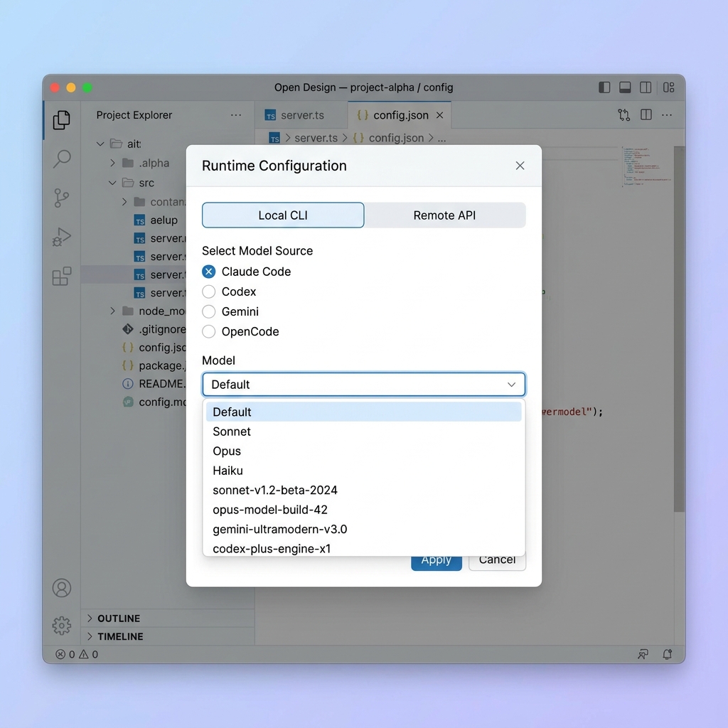The width and height of the screenshot is (728, 728).
Task: Choose opus-model-build-42 model option
Action: pyautogui.click(x=363, y=509)
